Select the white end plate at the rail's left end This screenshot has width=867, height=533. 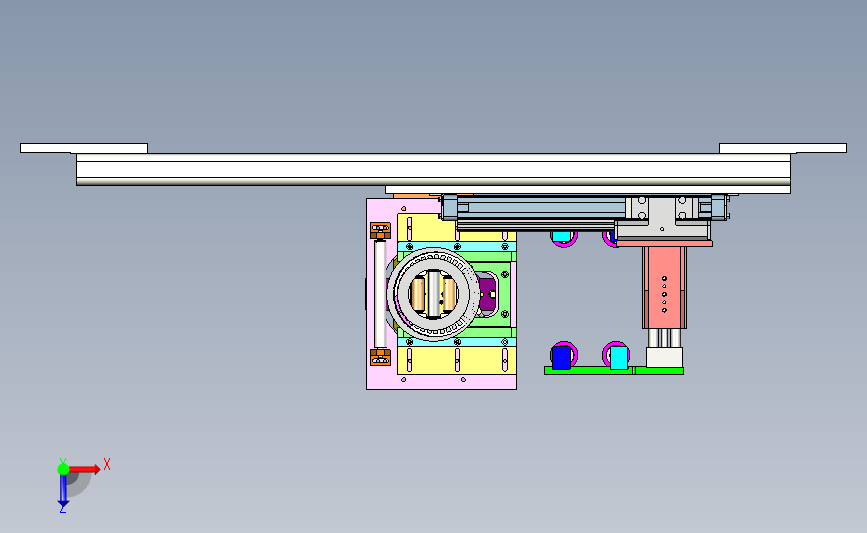pos(83,148)
